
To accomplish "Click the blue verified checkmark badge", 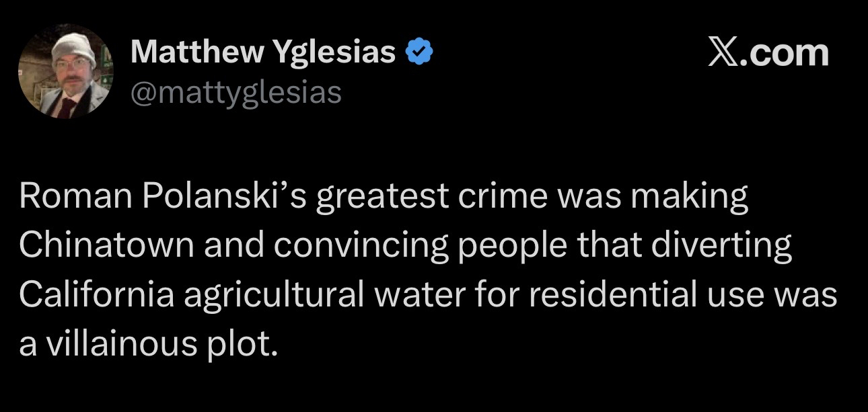I will (418, 52).
